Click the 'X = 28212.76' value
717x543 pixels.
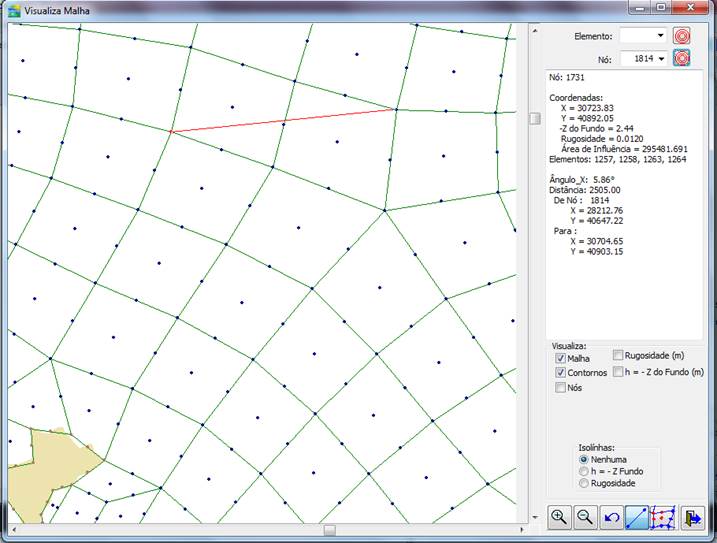596,210
